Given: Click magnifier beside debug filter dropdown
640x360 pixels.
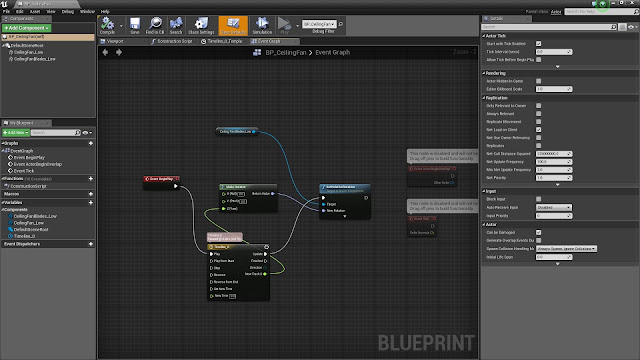Looking at the screenshot, I should tap(341, 24).
